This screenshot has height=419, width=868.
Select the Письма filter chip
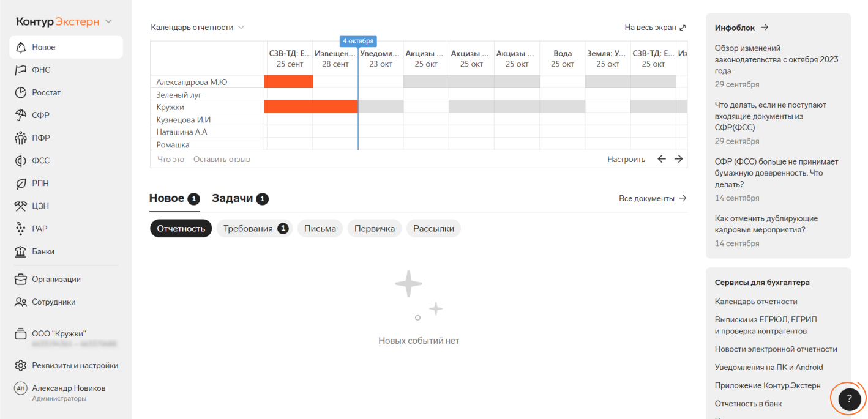tap(320, 228)
